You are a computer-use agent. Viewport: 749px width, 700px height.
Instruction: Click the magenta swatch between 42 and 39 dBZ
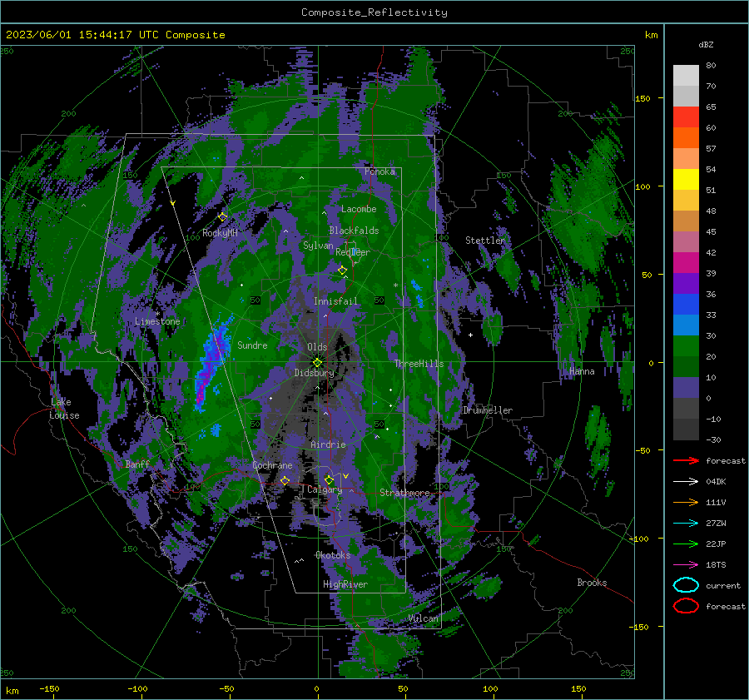click(x=686, y=263)
